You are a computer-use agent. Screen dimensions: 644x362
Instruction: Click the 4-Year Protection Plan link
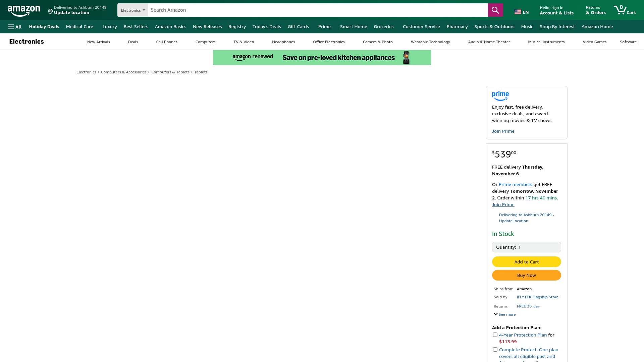[523, 335]
